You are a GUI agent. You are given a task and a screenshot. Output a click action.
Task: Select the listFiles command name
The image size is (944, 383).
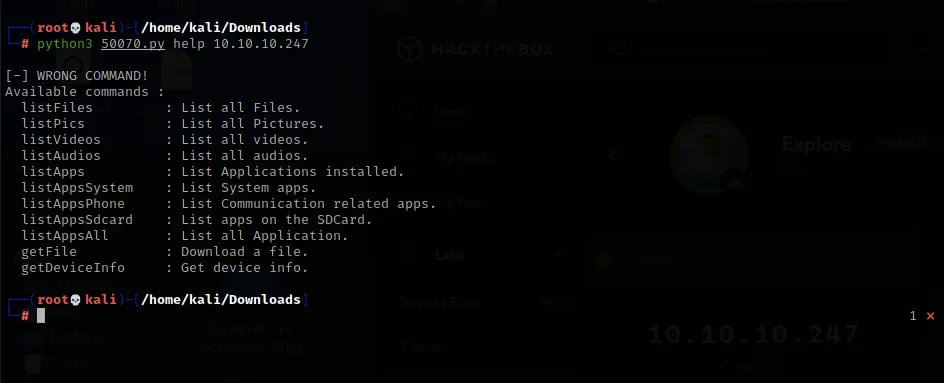(x=57, y=108)
